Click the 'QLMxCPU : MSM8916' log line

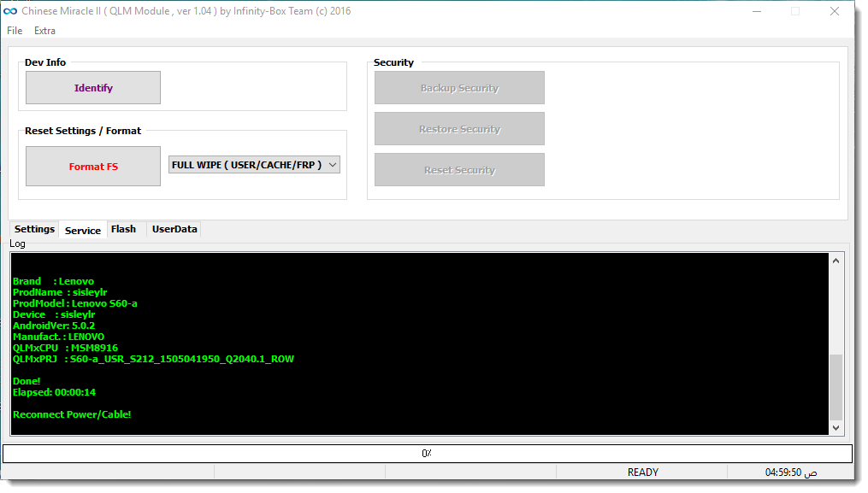(x=65, y=348)
